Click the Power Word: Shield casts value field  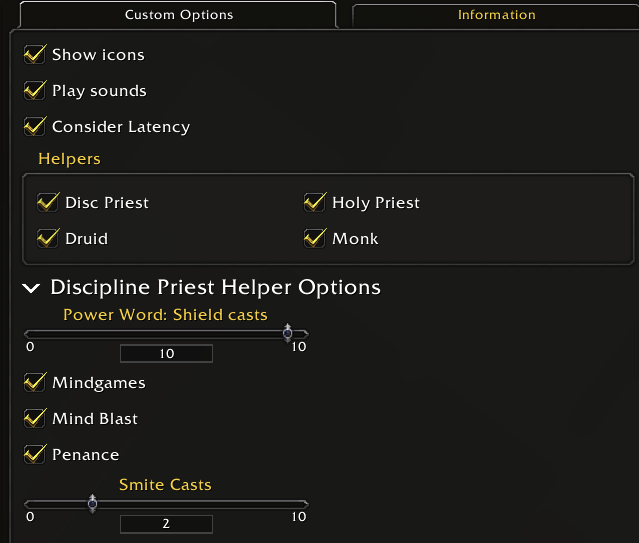[166, 354]
